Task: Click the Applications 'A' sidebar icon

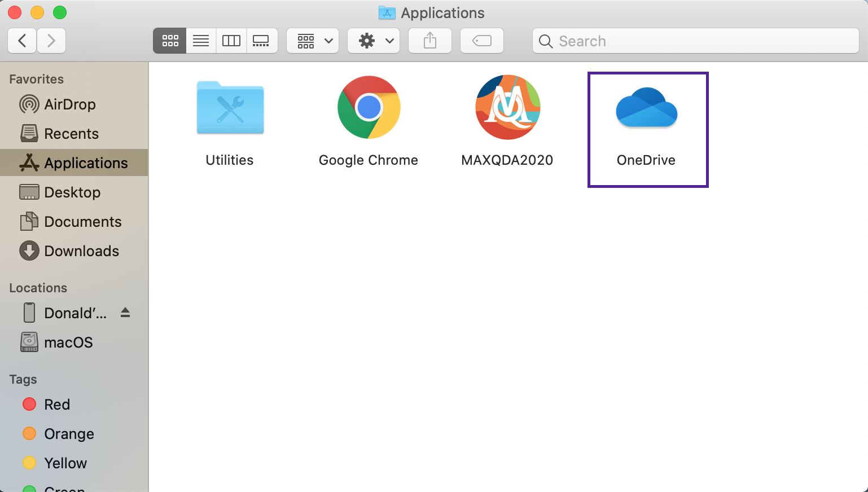Action: tap(29, 163)
